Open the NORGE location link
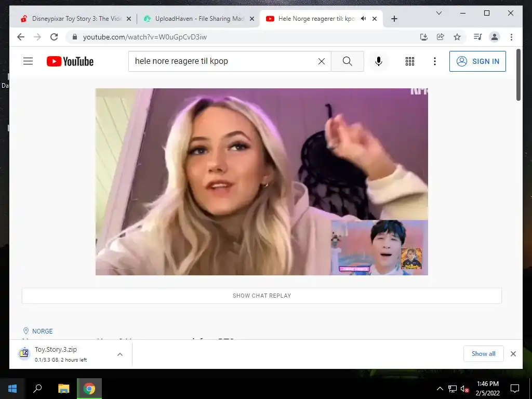532x399 pixels. pyautogui.click(x=42, y=331)
